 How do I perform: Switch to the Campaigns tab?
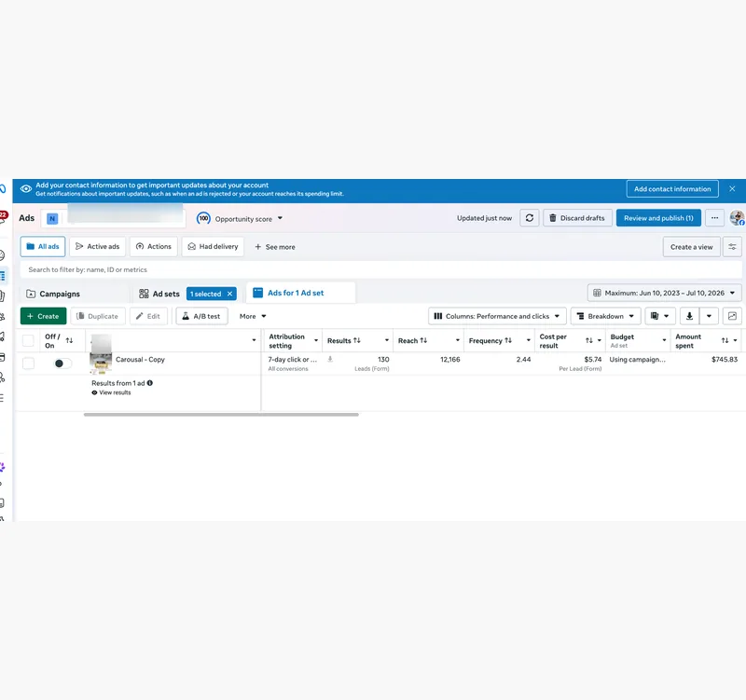point(53,294)
